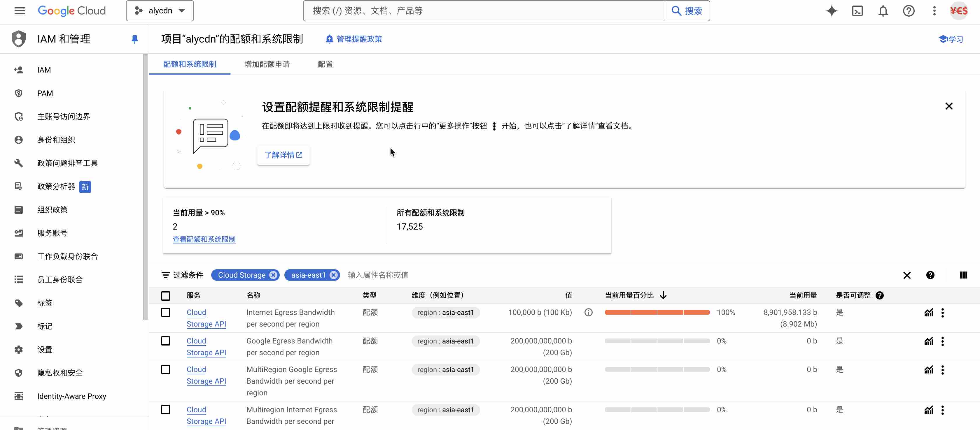Click the Google Cloud logo
Image resolution: width=980 pixels, height=430 pixels.
click(x=71, y=11)
